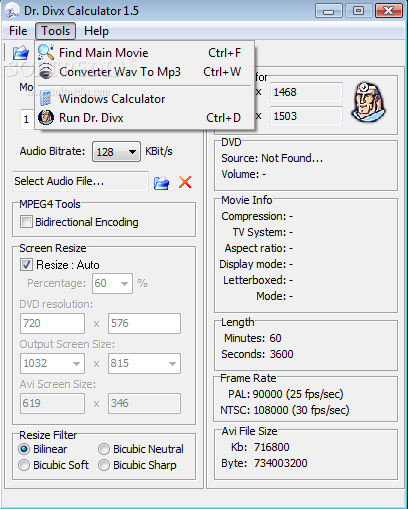Close the open Tools menu
The image size is (408, 509).
coord(55,31)
